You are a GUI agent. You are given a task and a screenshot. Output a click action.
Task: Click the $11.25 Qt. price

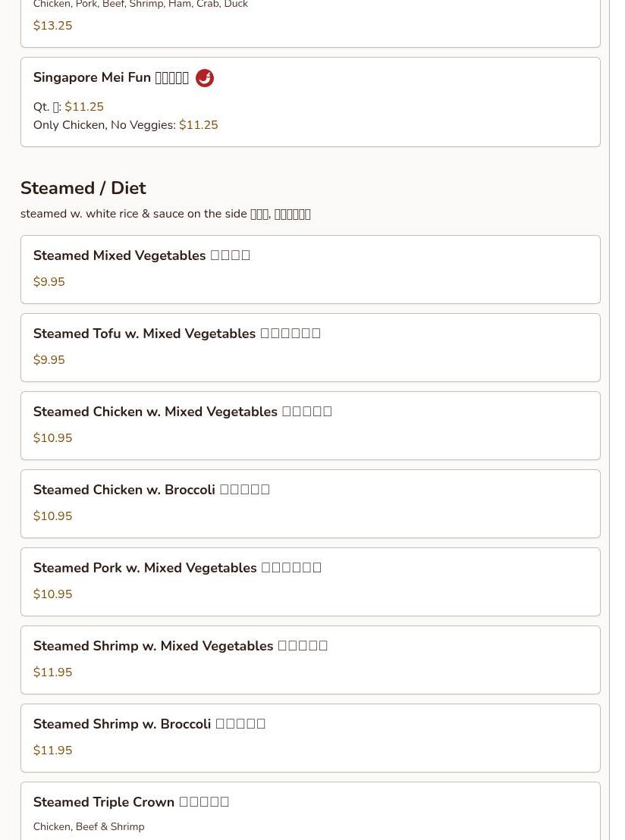coord(83,107)
